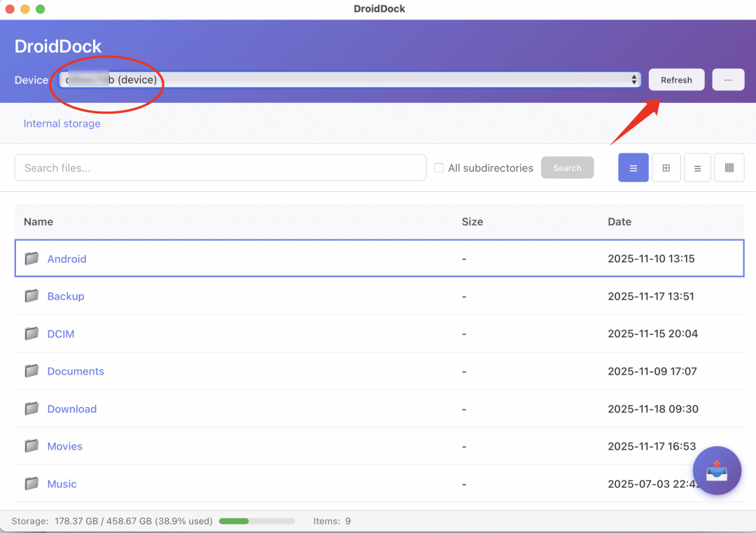Click date 2025-11-09 17:07
The image size is (756, 533).
coord(652,371)
